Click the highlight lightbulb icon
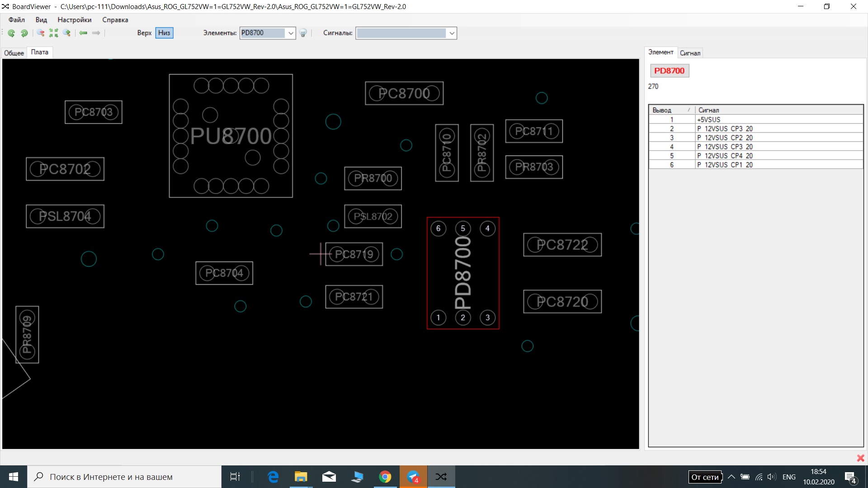 303,33
